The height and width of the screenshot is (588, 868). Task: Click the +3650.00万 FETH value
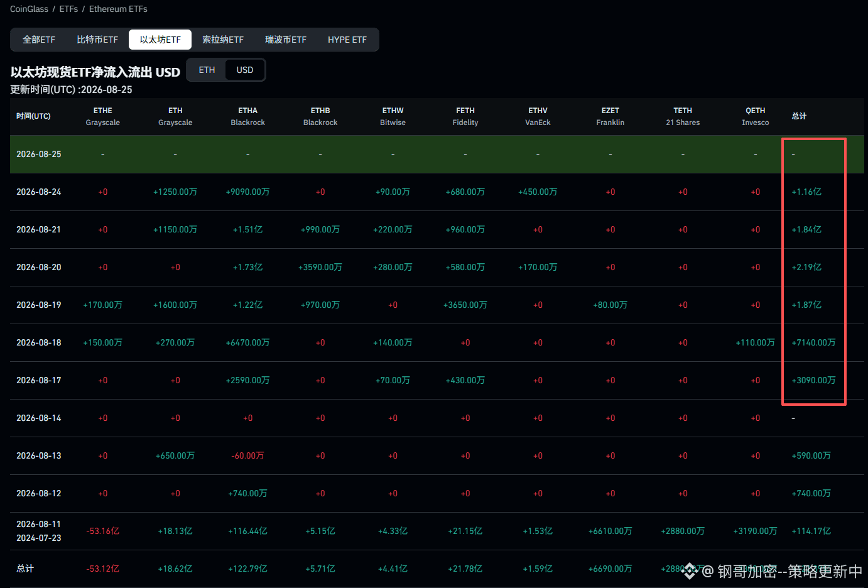click(x=465, y=305)
